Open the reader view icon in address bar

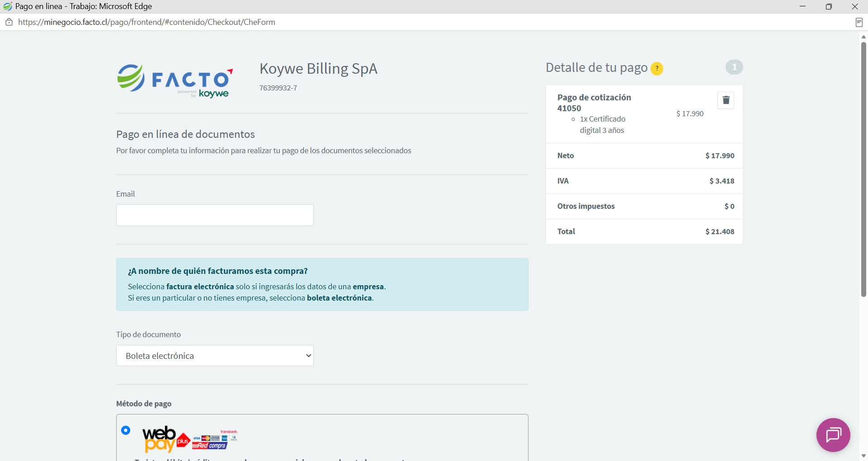click(859, 22)
